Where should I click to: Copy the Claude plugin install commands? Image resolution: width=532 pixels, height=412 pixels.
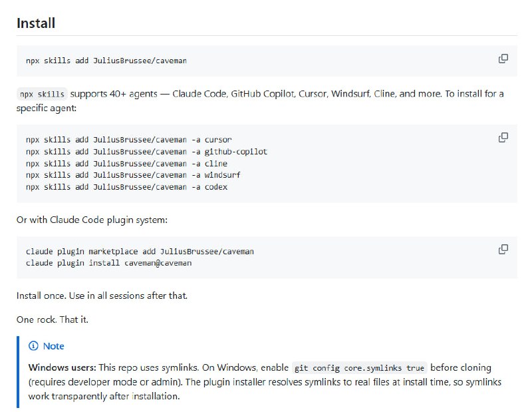503,250
